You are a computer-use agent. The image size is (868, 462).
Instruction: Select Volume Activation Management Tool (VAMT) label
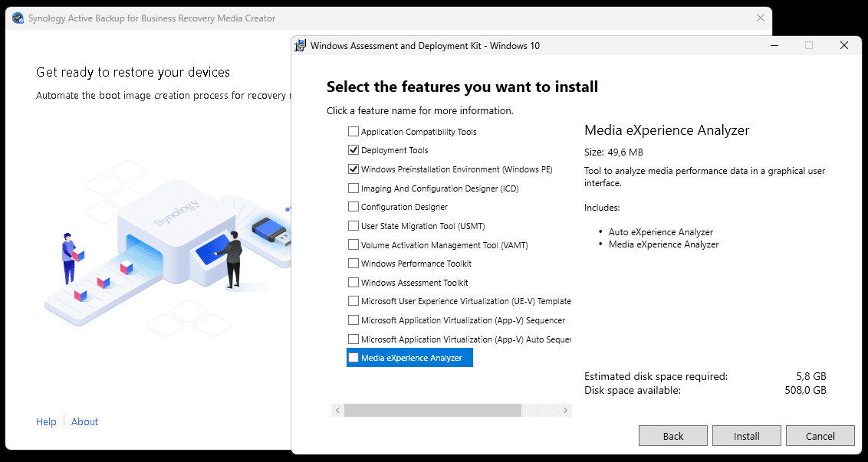pos(445,244)
